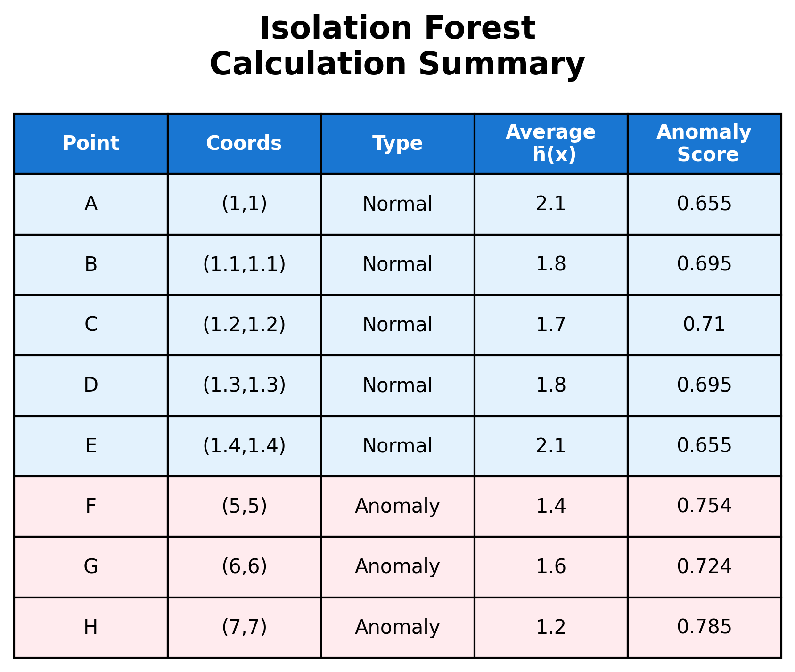Click the average value 1.6 cell

(550, 567)
